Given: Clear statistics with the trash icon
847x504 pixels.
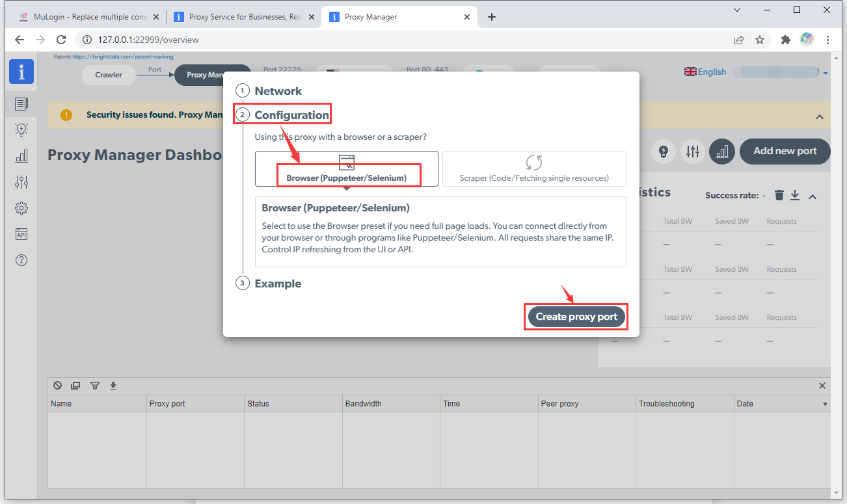Looking at the screenshot, I should (x=779, y=195).
